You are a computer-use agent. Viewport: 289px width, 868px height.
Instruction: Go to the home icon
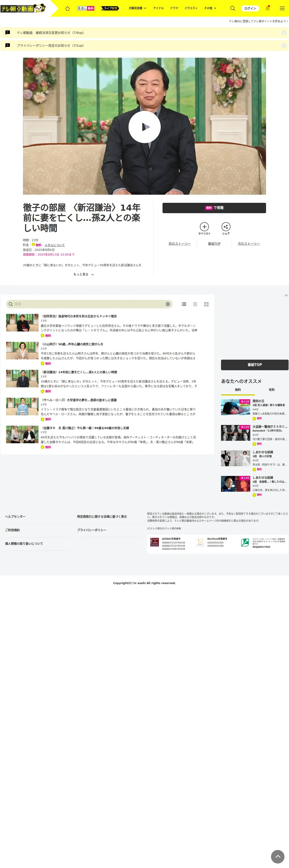pyautogui.click(x=67, y=8)
